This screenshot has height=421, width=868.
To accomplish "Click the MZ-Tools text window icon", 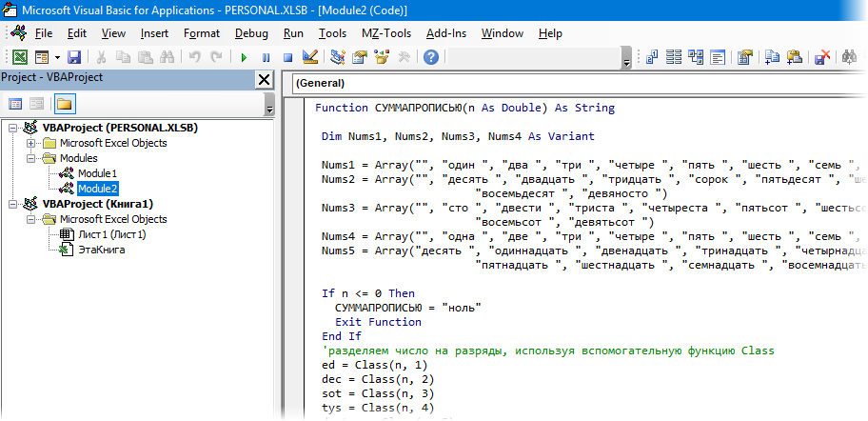I will (718, 57).
